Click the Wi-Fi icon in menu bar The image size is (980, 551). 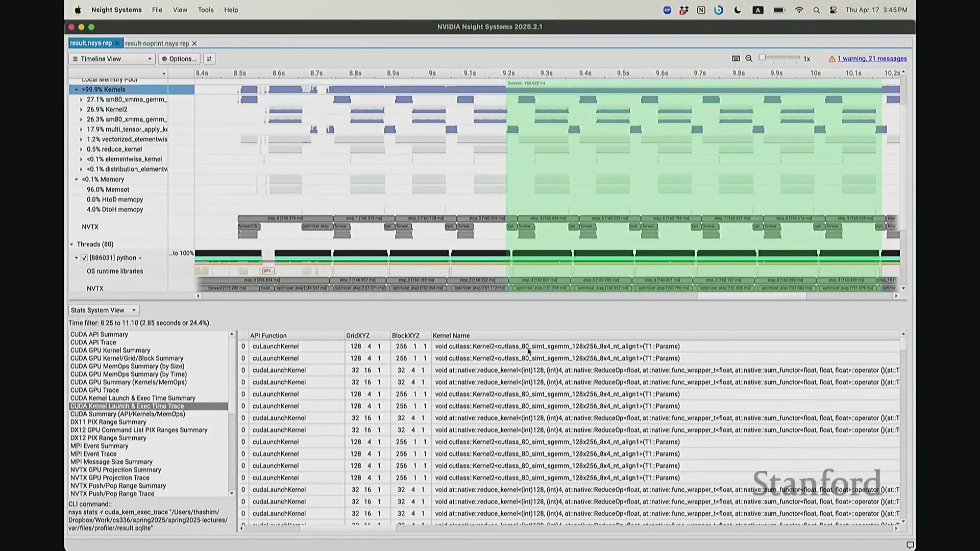coord(799,10)
